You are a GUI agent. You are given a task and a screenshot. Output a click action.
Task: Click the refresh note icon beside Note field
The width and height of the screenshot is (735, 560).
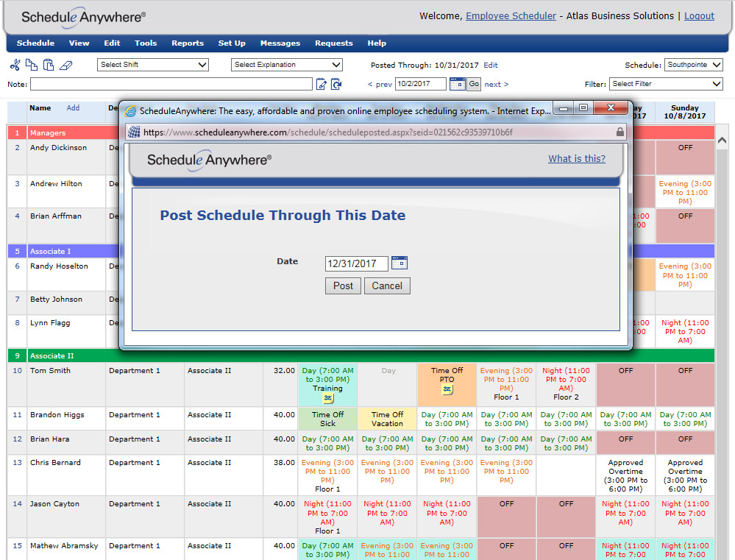[336, 84]
